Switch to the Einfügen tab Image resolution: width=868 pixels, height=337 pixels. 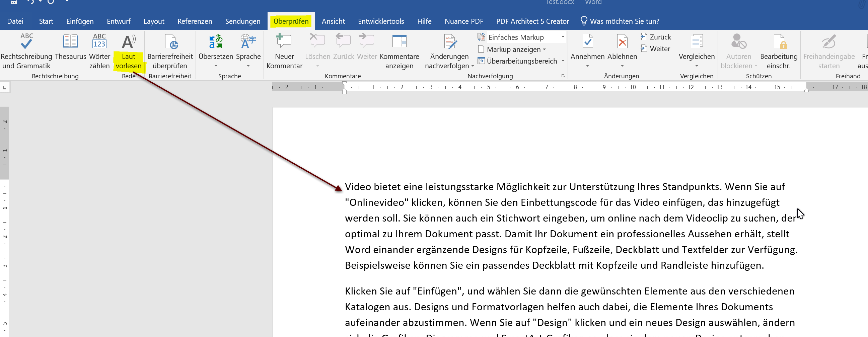pyautogui.click(x=80, y=21)
